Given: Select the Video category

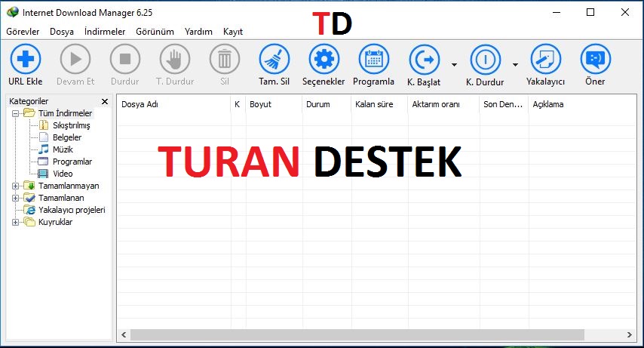Looking at the screenshot, I should pyautogui.click(x=63, y=174).
